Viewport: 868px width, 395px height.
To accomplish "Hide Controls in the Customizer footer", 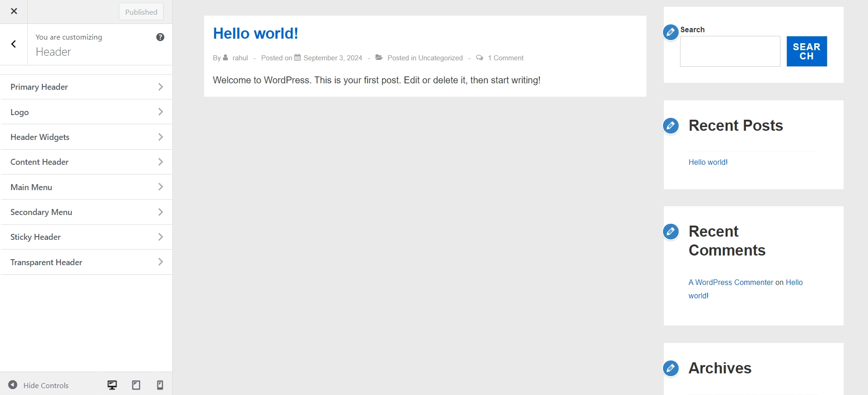I will [39, 385].
